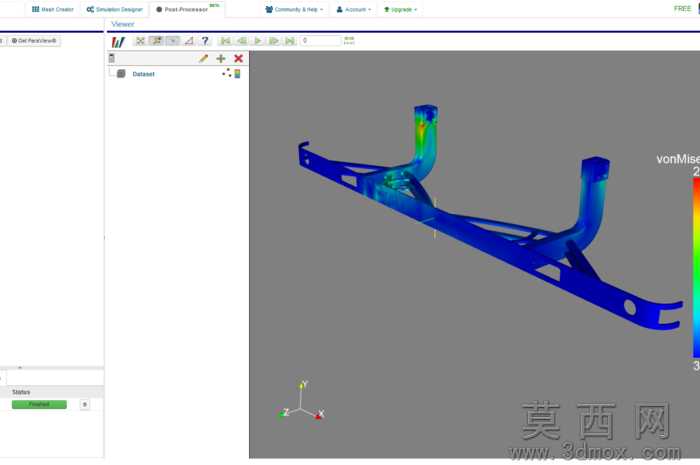
Task: Open Dataset color map swatch
Action: point(238,74)
